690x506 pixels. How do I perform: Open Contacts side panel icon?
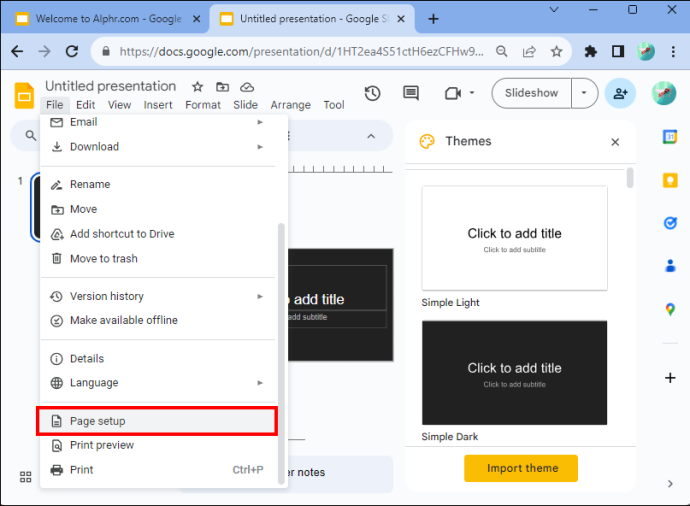coord(670,266)
